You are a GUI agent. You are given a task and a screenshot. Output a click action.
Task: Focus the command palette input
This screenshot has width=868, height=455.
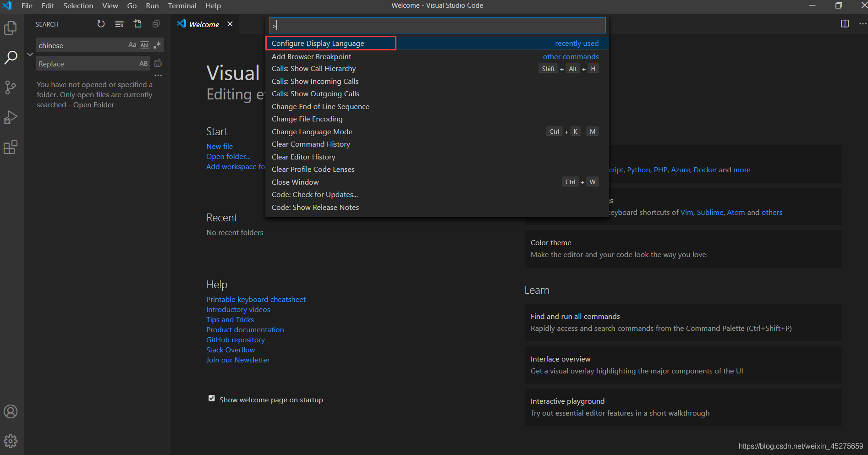(x=437, y=26)
